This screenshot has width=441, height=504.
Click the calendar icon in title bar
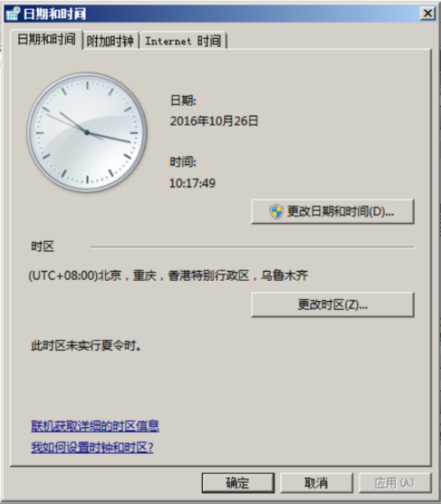coord(13,13)
